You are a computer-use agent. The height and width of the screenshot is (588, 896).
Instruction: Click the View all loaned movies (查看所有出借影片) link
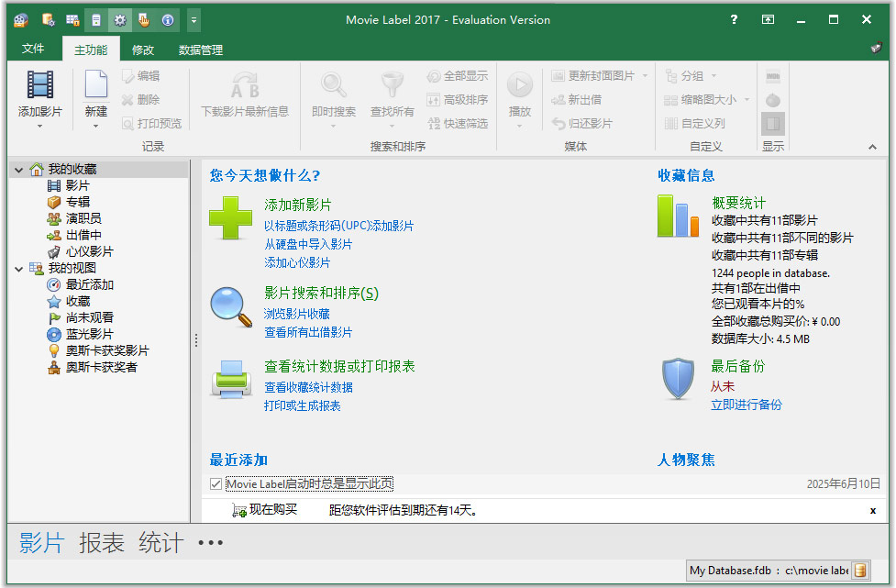(308, 332)
